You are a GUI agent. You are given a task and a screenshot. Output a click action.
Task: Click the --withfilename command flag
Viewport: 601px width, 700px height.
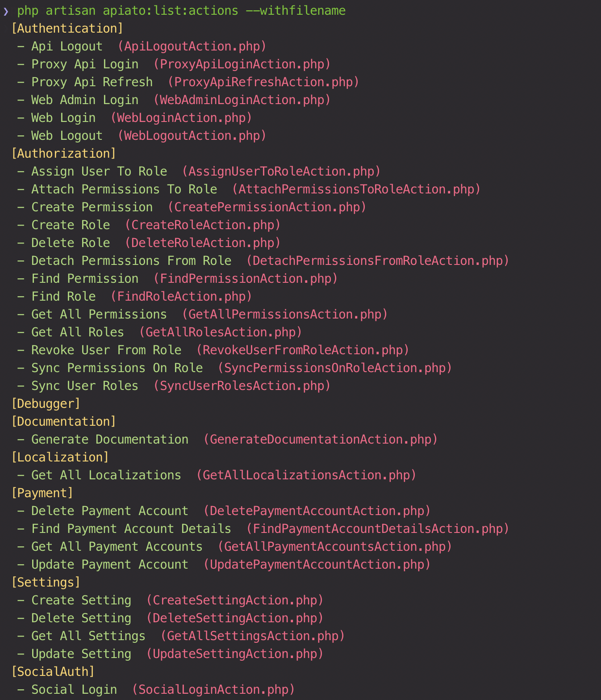(x=296, y=11)
